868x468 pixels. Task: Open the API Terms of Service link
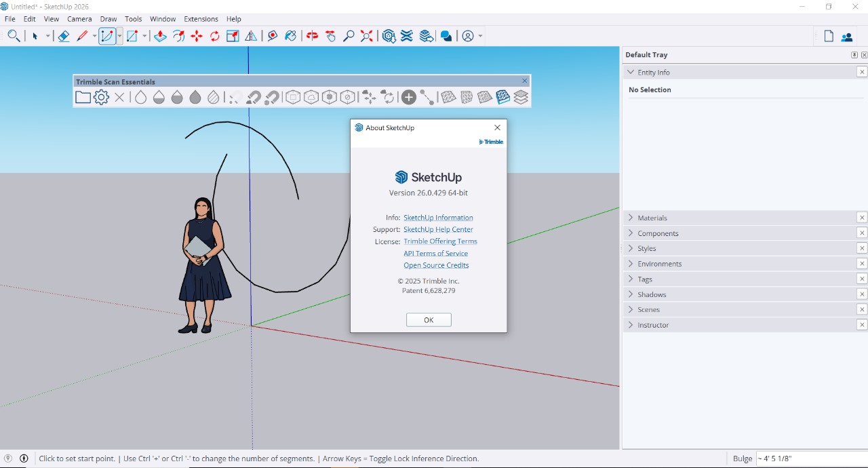(x=436, y=254)
